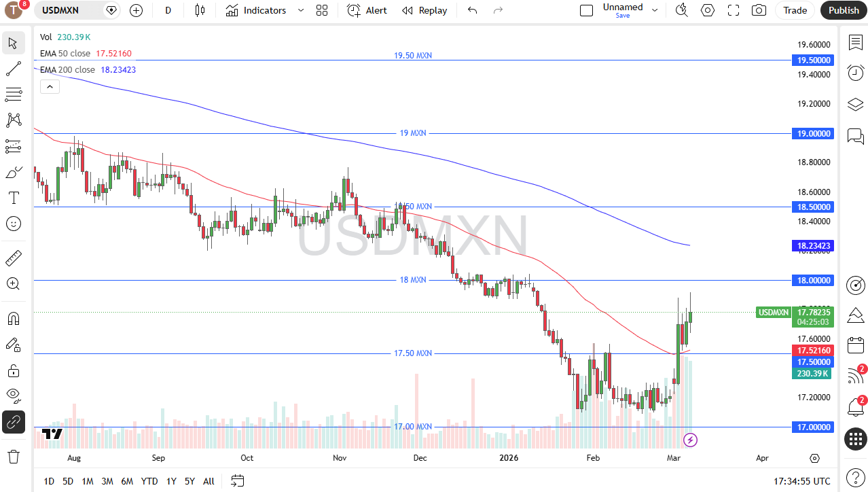Take a chart snapshot with camera icon
The image size is (868, 492).
pyautogui.click(x=759, y=10)
